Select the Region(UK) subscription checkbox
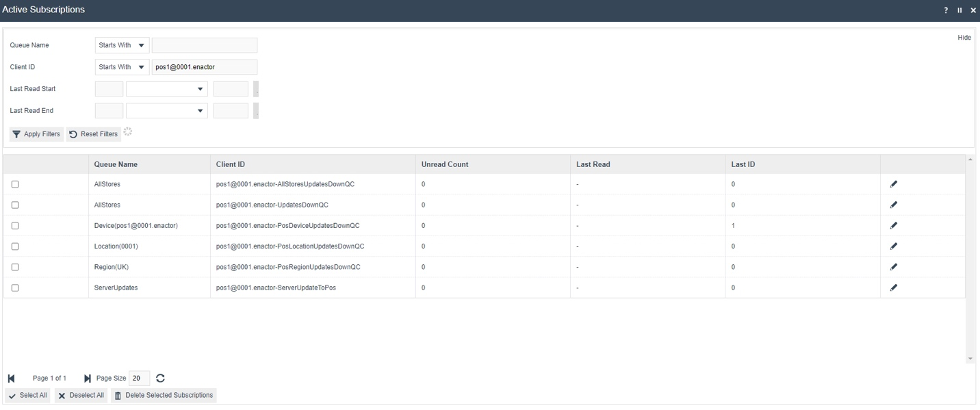This screenshot has width=980, height=410. coord(15,266)
